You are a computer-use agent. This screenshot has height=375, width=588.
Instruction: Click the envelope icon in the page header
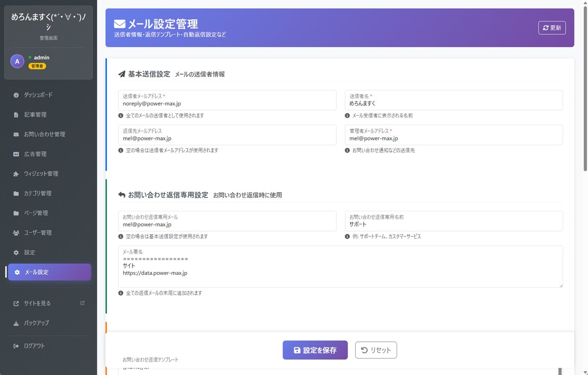120,24
